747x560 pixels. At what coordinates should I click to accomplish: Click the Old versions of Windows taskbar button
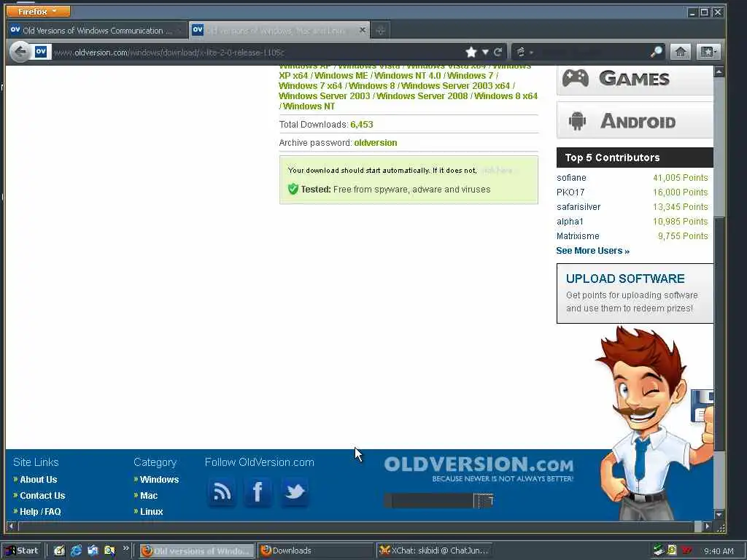197,551
